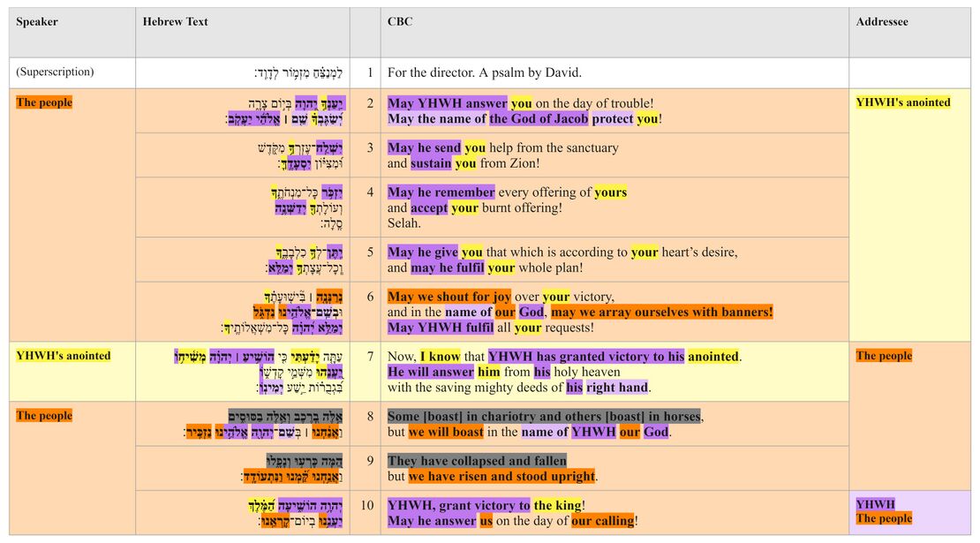
Task: Click the Hebrew Text column header
Action: click(175, 22)
